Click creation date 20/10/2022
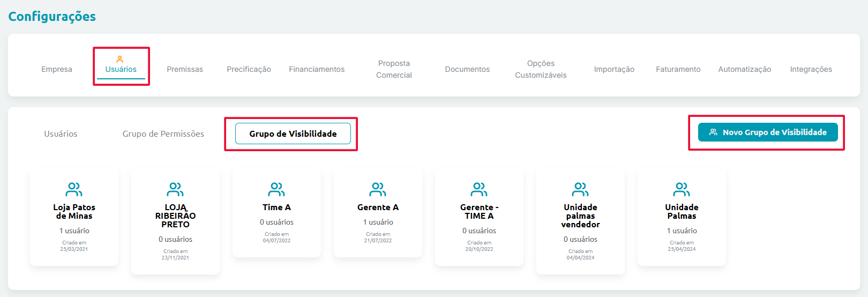Viewport: 868px width, 297px height. pos(479,249)
